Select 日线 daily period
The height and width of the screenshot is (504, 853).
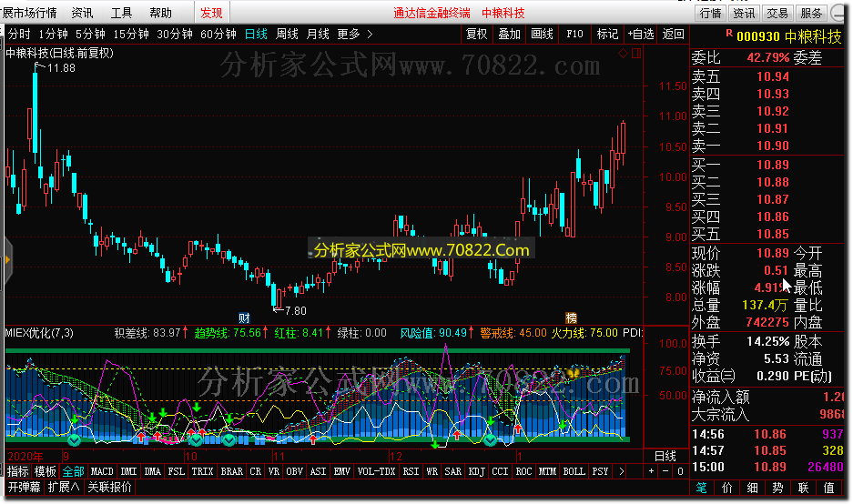click(256, 35)
